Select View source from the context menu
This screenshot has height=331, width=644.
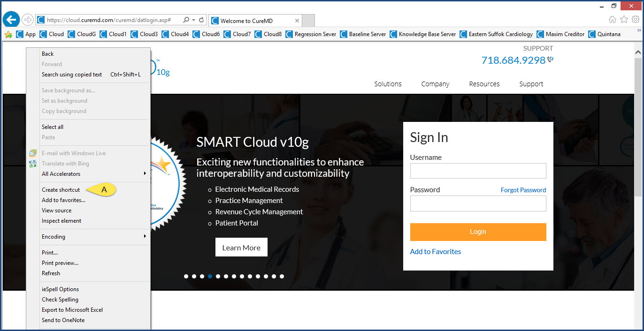(x=56, y=210)
